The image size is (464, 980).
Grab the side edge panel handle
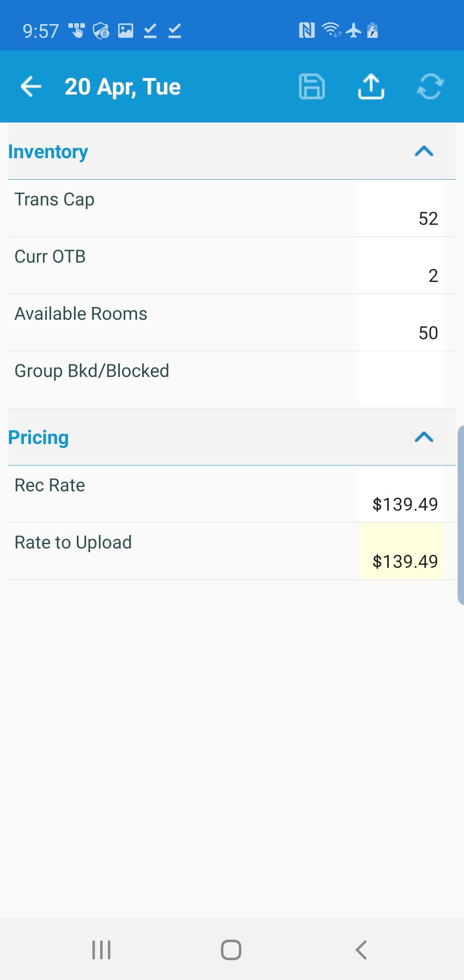tap(461, 515)
